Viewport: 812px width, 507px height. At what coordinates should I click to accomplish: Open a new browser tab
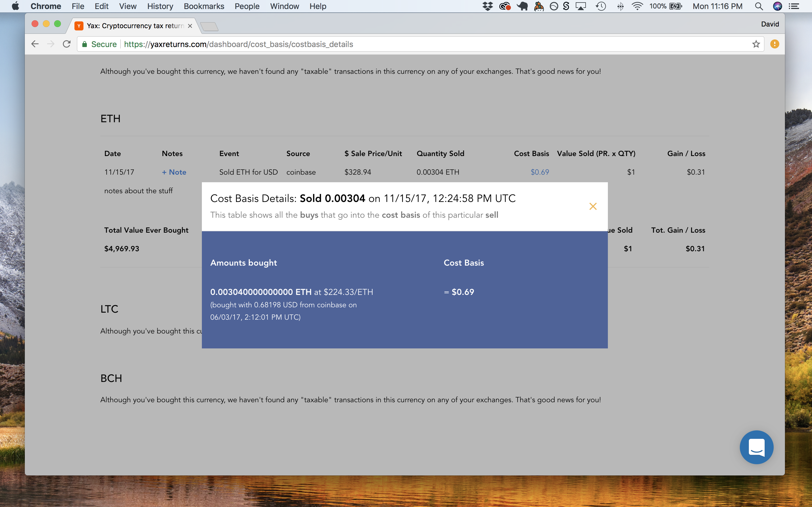(210, 26)
